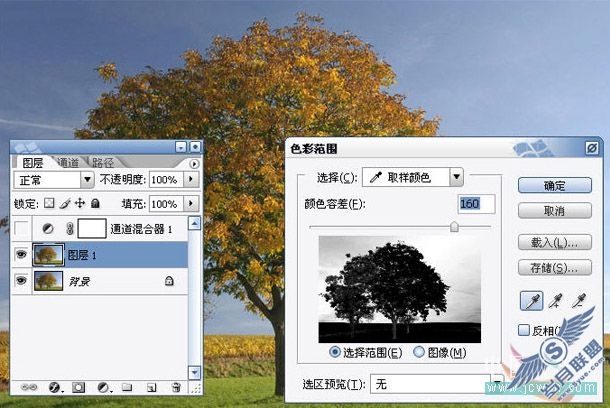This screenshot has width=610, height=408.
Task: Create a new layer group folder
Action: (127, 387)
